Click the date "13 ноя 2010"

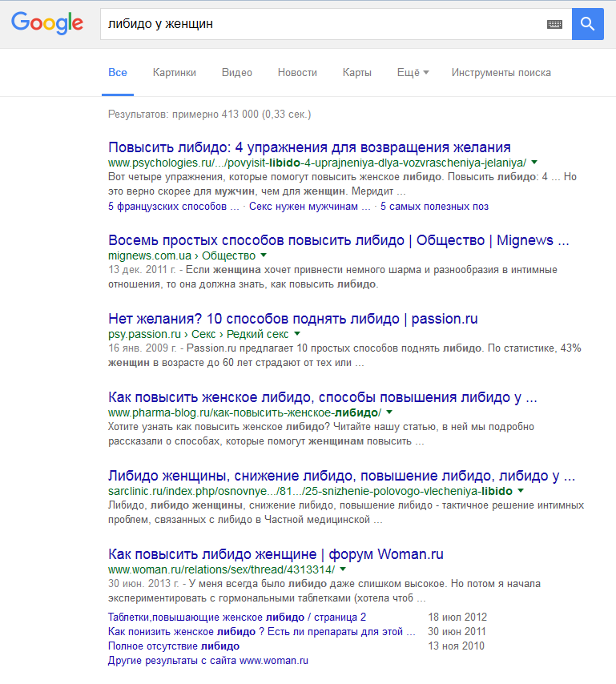(457, 646)
